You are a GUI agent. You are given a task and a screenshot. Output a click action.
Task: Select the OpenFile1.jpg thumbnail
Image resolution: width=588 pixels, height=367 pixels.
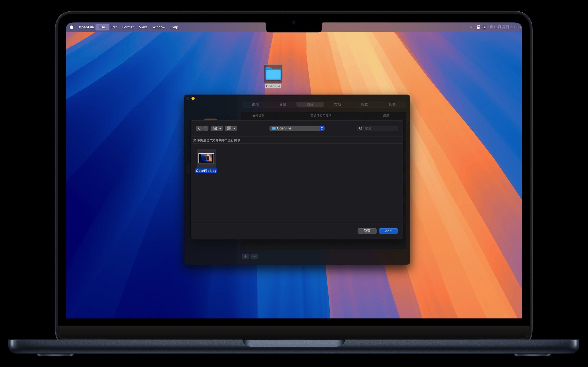206,158
